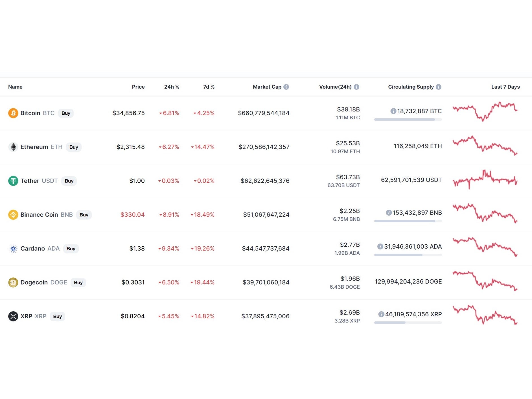Open the Volume(24h) info icon
This screenshot has height=399, width=532.
click(x=356, y=87)
